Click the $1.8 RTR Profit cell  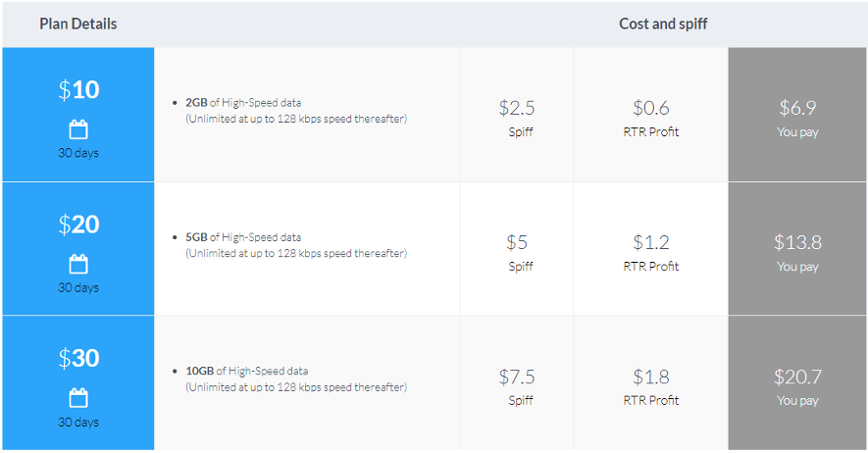click(651, 382)
